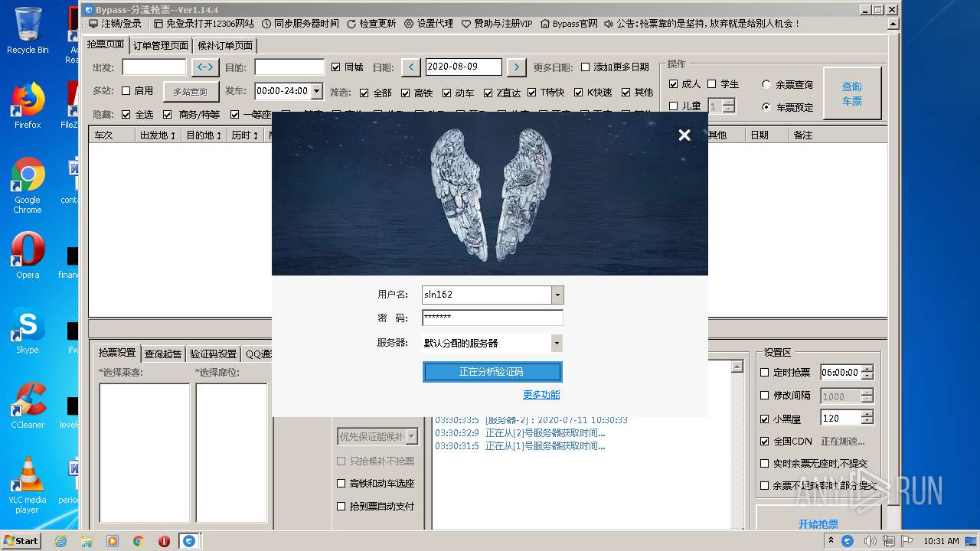Click the 密码 password field
Screen dimensions: 980x551
[492, 318]
